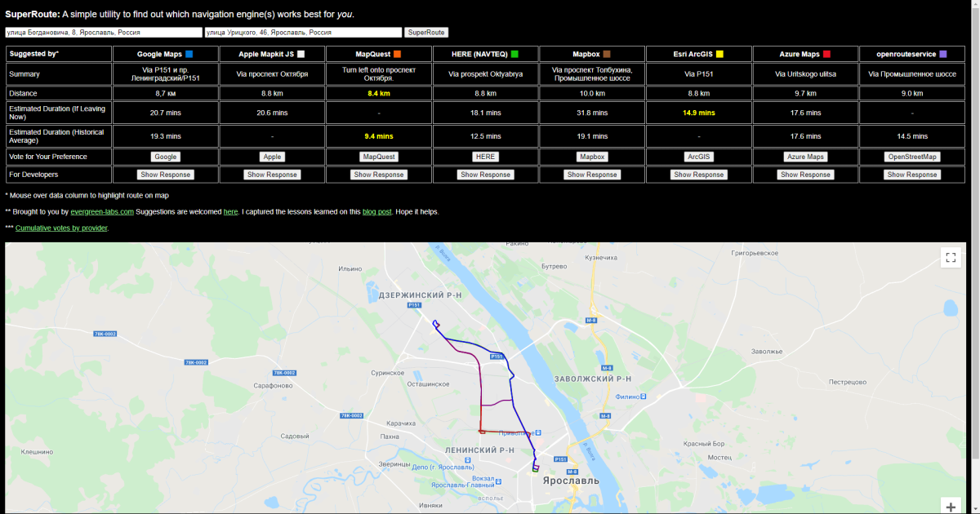980x514 pixels.
Task: Vote for OpenStreetMap as preference
Action: (x=912, y=157)
